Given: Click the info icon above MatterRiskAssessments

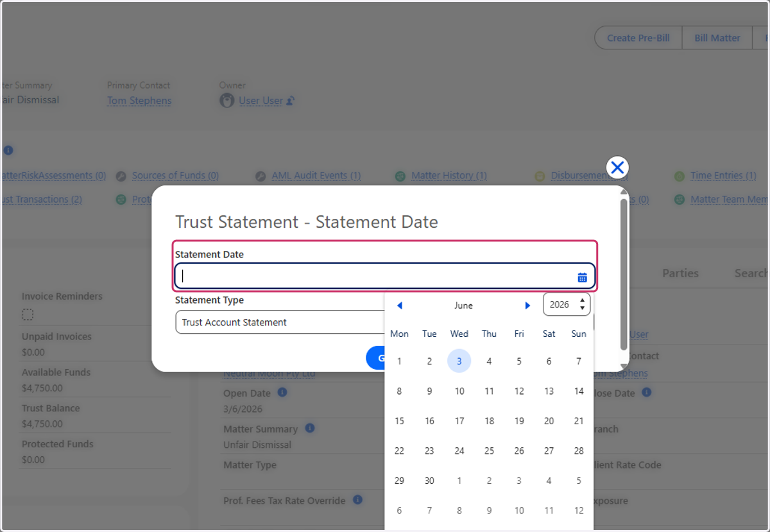Looking at the screenshot, I should click(x=8, y=150).
